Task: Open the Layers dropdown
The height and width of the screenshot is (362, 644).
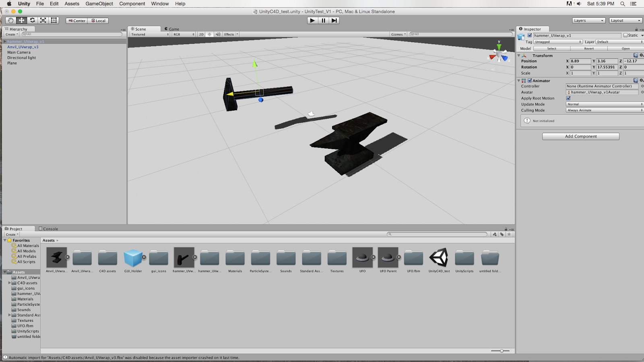Action: (x=588, y=21)
